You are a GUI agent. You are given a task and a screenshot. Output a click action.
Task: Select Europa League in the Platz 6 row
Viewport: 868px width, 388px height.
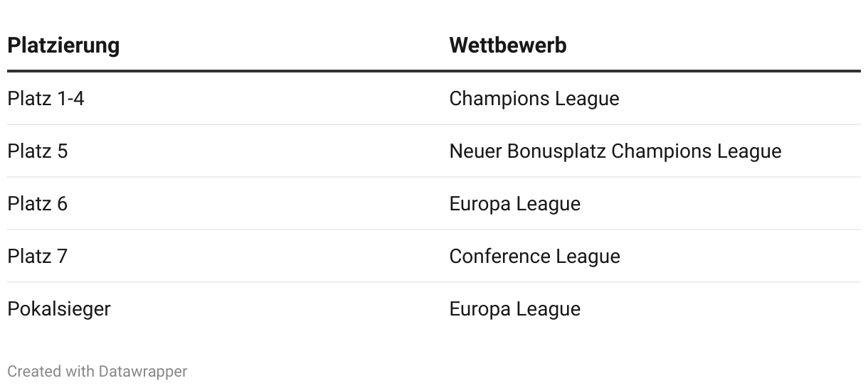514,204
